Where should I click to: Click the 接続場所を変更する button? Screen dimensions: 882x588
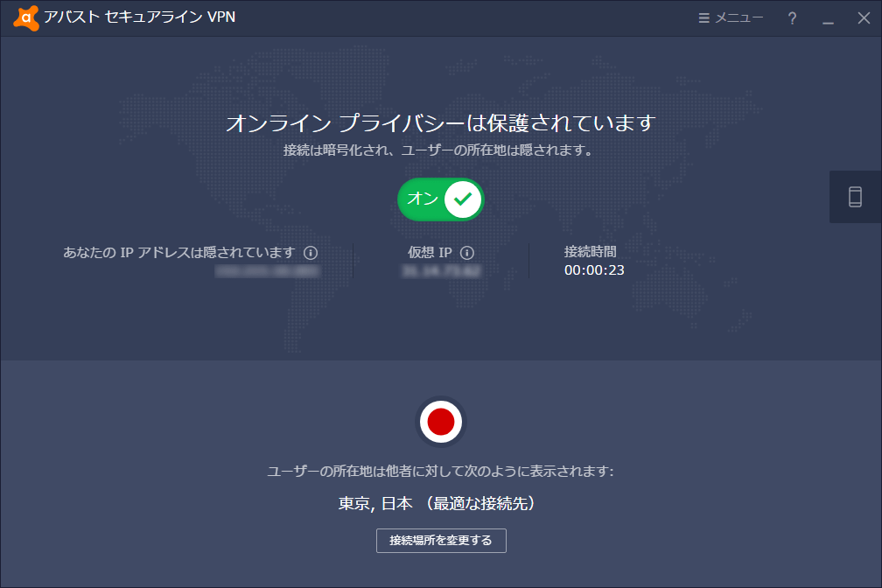[x=441, y=541]
